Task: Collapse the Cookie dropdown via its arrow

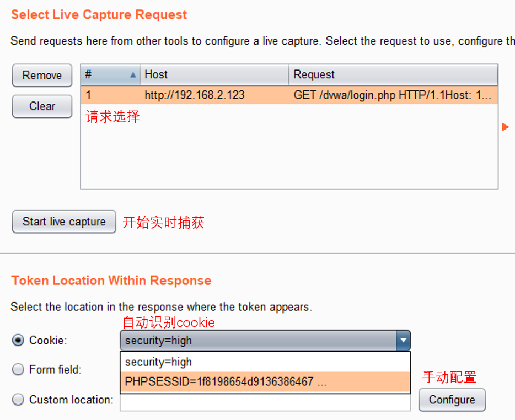Action: (404, 341)
